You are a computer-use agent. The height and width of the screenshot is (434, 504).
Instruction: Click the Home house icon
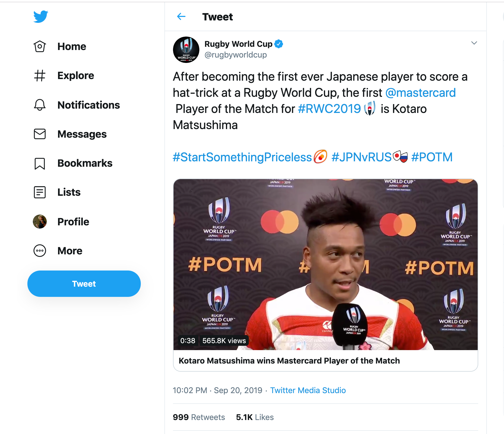click(x=40, y=47)
